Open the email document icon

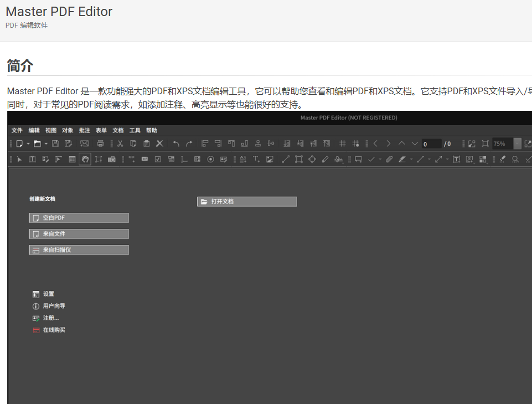point(85,144)
